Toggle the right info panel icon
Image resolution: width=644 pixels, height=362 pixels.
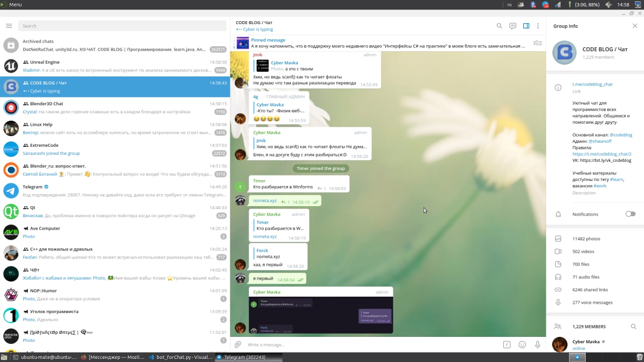point(526,26)
